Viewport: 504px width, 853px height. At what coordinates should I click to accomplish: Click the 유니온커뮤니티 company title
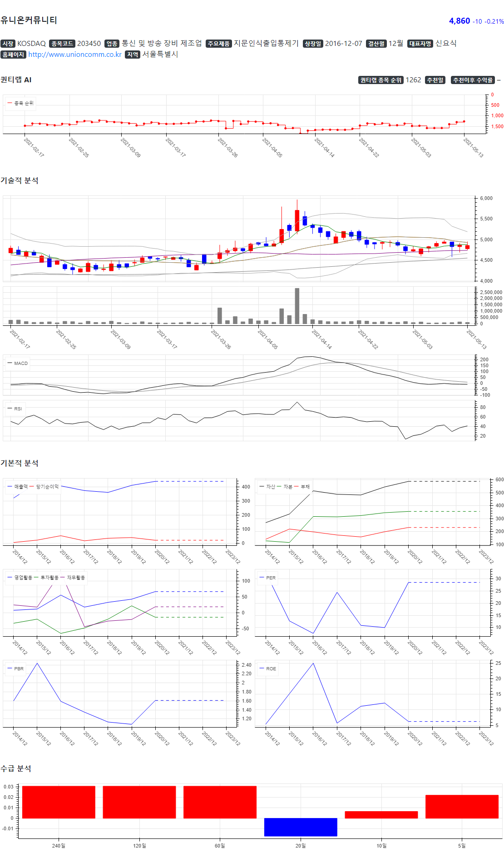[29, 20]
